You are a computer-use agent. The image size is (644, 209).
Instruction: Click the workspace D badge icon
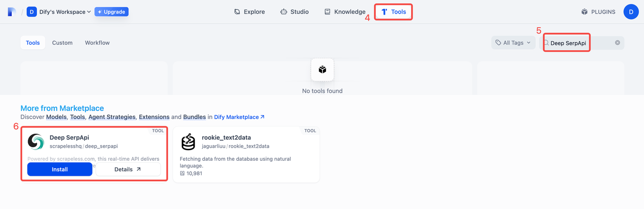(32, 12)
